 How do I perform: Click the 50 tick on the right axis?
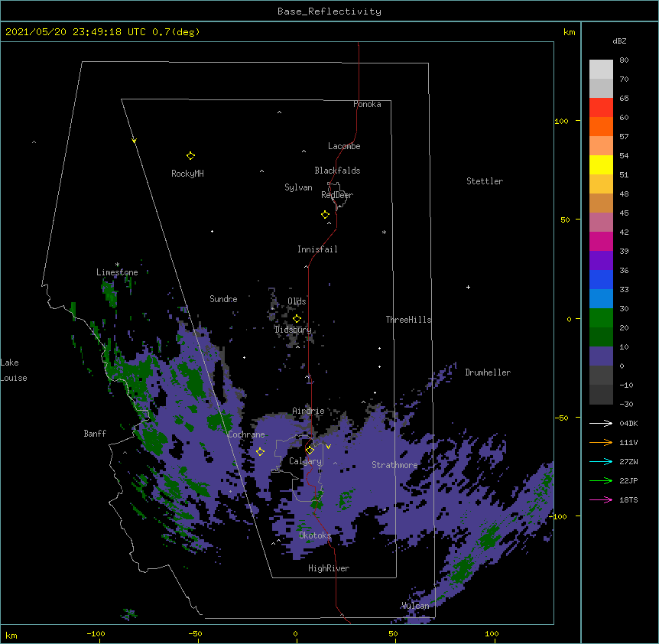565,220
